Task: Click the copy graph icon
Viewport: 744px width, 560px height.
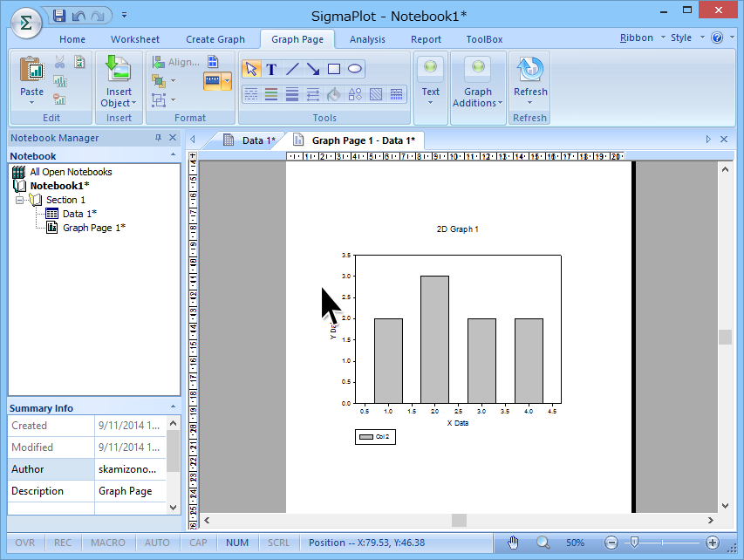Action: 59,81
